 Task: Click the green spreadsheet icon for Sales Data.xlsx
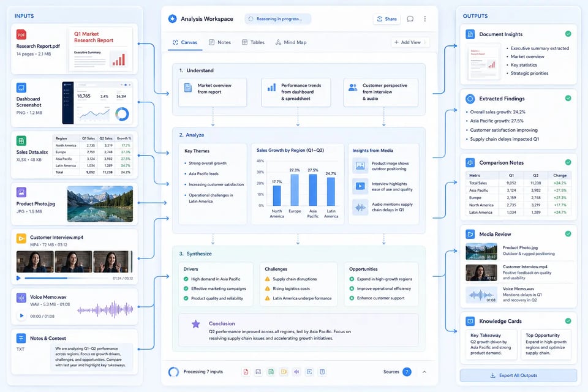click(x=21, y=141)
